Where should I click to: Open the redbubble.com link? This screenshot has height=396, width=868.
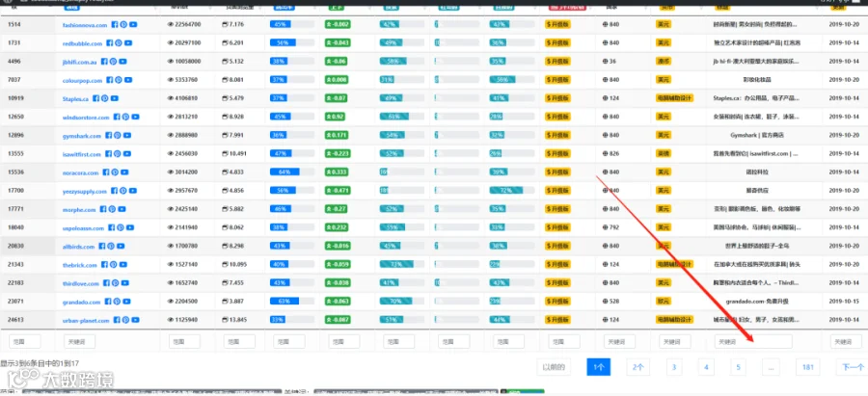83,43
